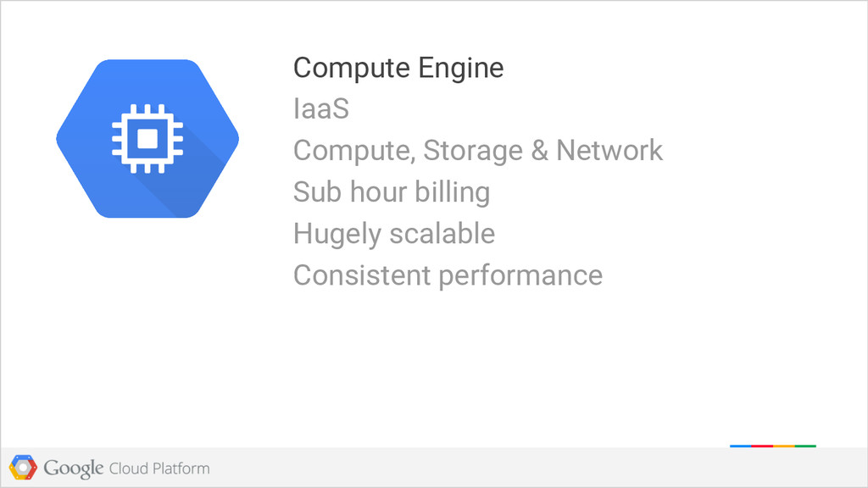Click the 'Consistent performance' line

pos(447,274)
